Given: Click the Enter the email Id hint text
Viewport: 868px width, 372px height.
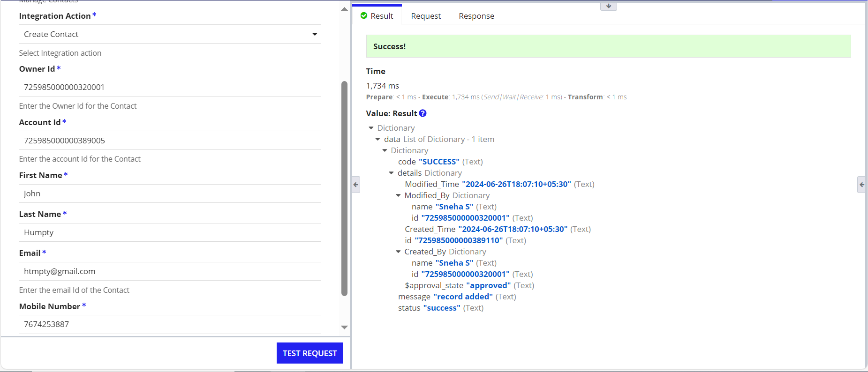Looking at the screenshot, I should [x=74, y=290].
